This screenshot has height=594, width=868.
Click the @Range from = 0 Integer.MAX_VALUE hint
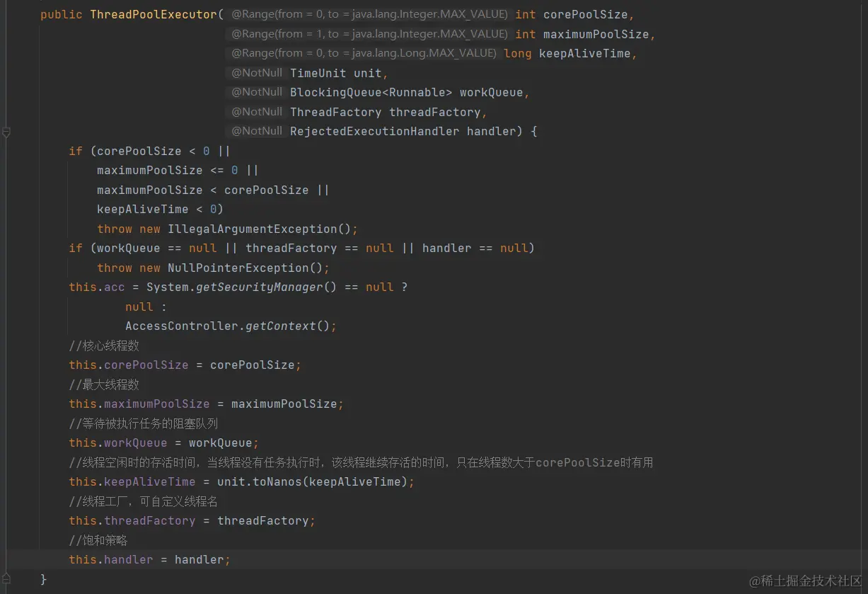tap(369, 14)
